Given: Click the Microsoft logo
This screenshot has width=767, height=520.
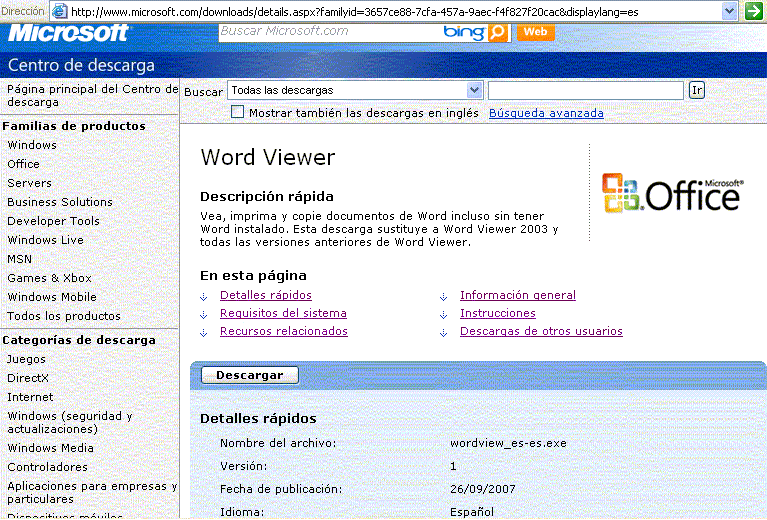Looking at the screenshot, I should (x=69, y=32).
